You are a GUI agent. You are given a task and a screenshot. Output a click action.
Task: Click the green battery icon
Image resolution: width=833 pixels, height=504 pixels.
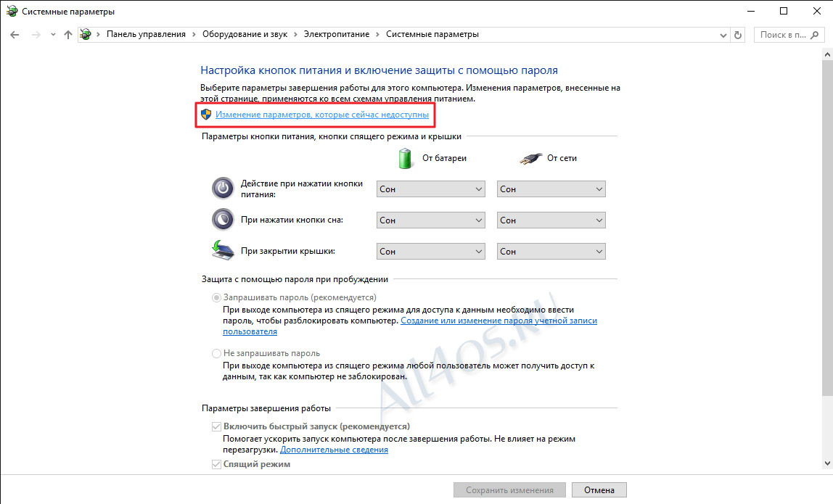[x=406, y=158]
